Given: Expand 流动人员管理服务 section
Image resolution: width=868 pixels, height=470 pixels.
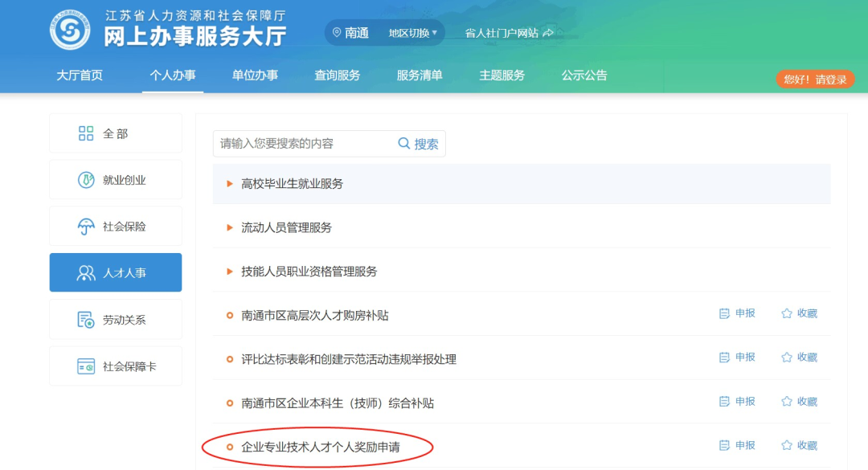Looking at the screenshot, I should 286,227.
